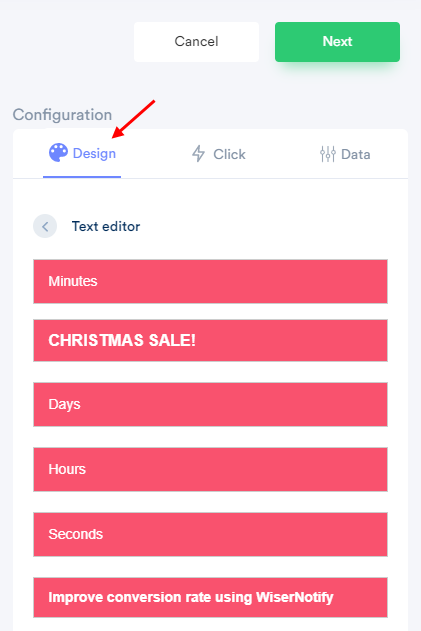Click the word SALE! in the heading field
The height and width of the screenshot is (631, 421).
pyautogui.click(x=172, y=340)
